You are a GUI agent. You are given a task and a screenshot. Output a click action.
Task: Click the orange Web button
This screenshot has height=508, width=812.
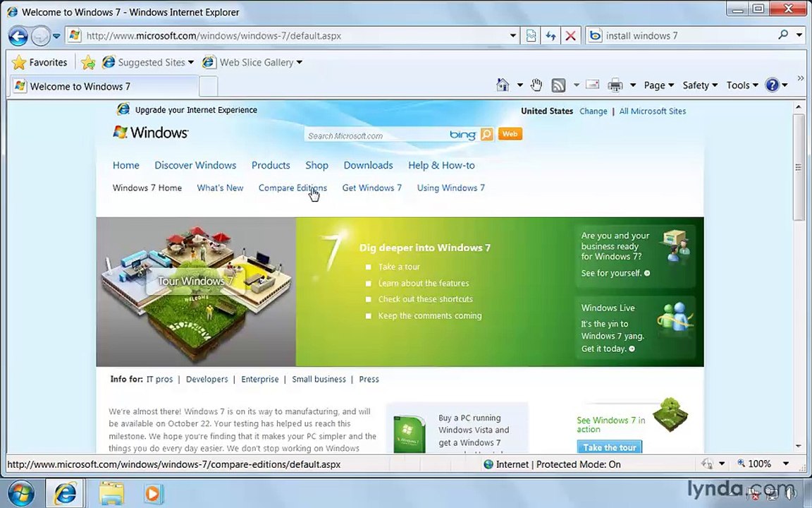510,134
